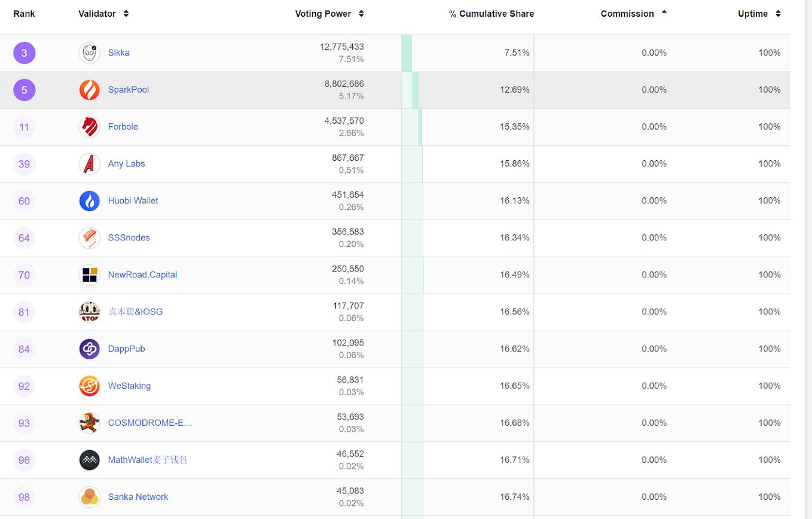Click the NewRoad.Capital checkered logo
The height and width of the screenshot is (519, 812).
point(89,274)
